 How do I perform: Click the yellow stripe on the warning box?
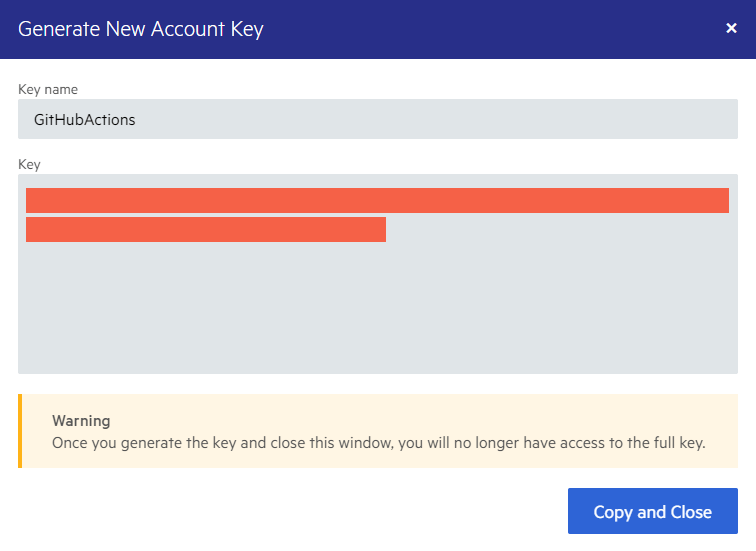tap(20, 431)
